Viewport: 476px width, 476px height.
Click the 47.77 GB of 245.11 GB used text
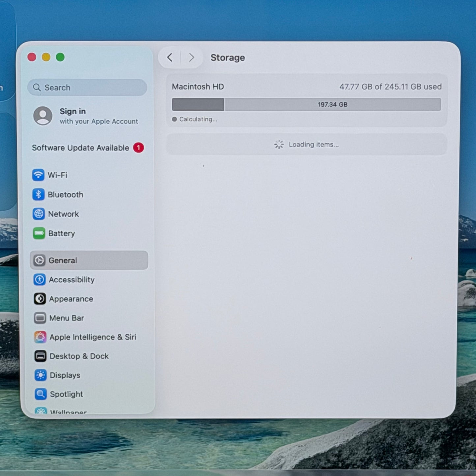tap(390, 87)
